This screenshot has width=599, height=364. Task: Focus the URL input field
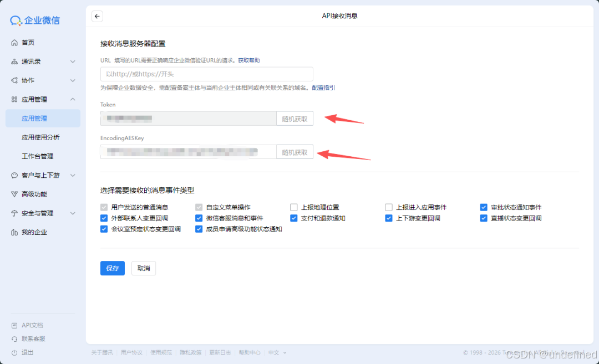(207, 74)
